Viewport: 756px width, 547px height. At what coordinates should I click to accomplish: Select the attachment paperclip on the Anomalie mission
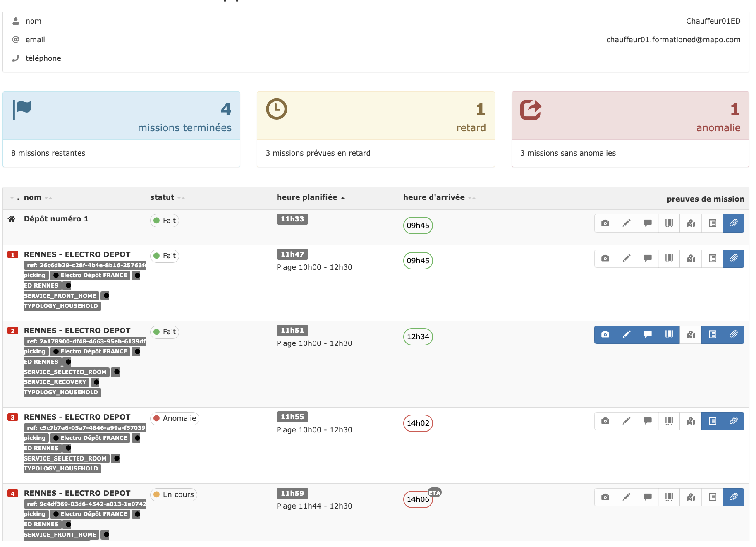(734, 421)
